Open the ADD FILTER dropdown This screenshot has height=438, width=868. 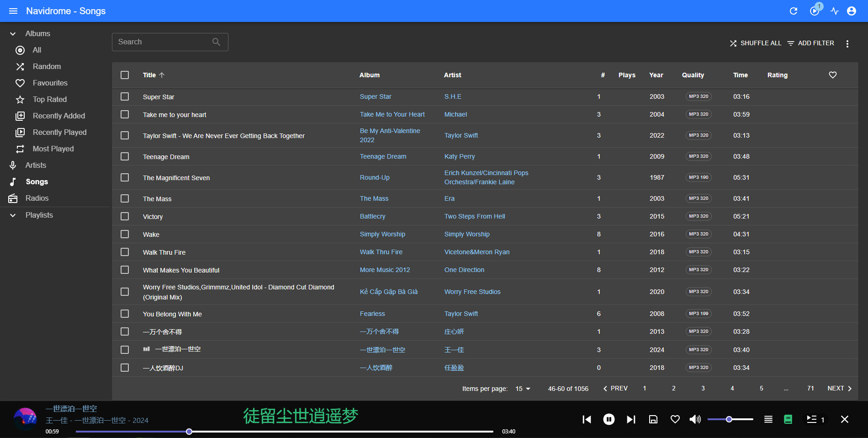tap(811, 43)
